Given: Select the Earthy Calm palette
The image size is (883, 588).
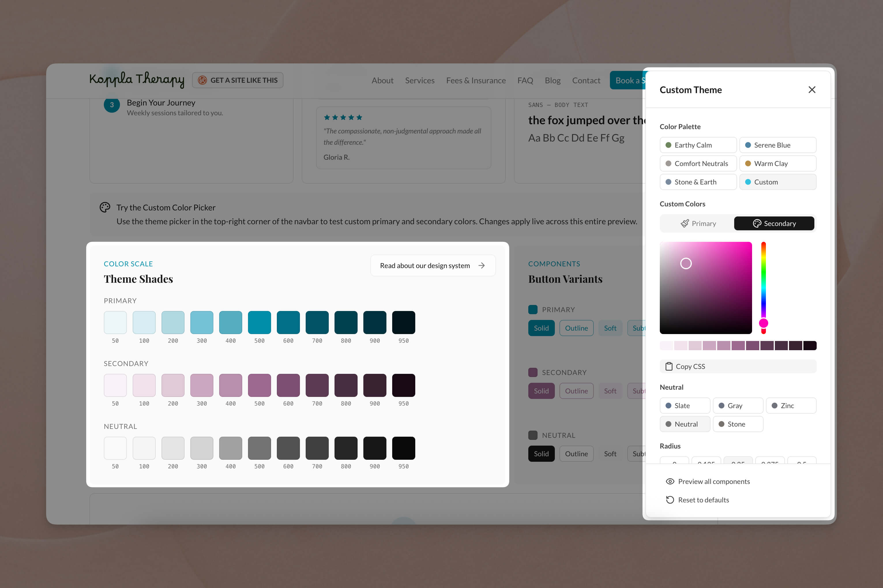Looking at the screenshot, I should click(698, 145).
